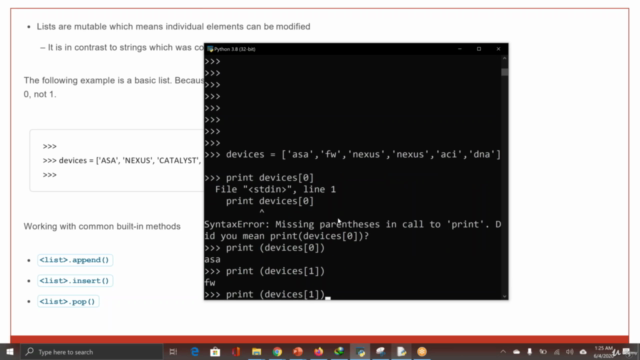Open the Windows Start menu
The image size is (640, 360).
coord(10,351)
